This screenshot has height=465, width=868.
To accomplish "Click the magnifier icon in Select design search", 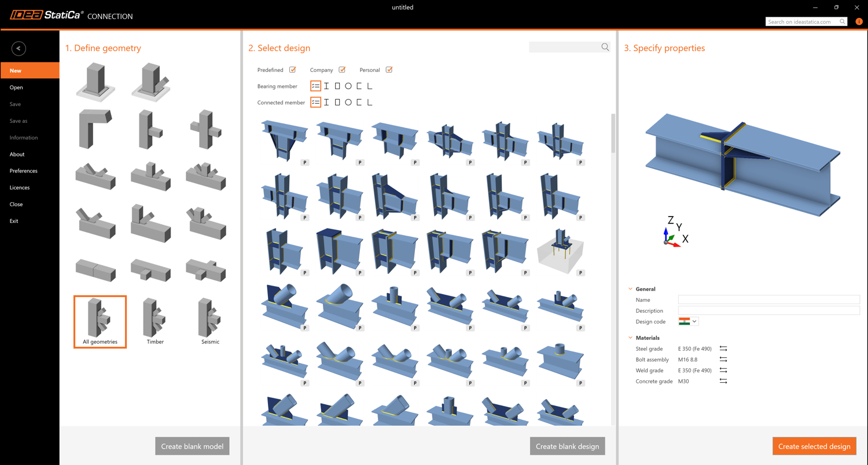I will [x=605, y=47].
